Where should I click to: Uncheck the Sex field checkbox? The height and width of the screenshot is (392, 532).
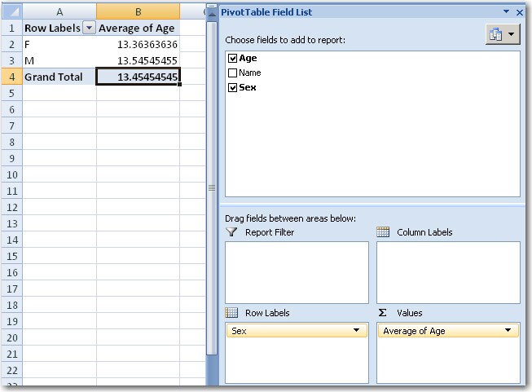click(233, 87)
